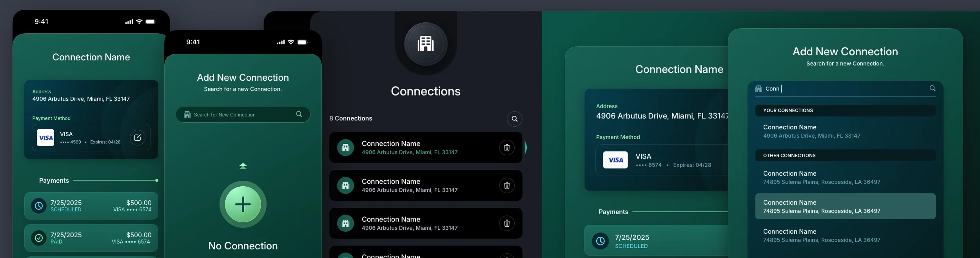980x258 pixels.
Task: Focus the 'Search for New Connection' input on the phone
Action: (243, 114)
